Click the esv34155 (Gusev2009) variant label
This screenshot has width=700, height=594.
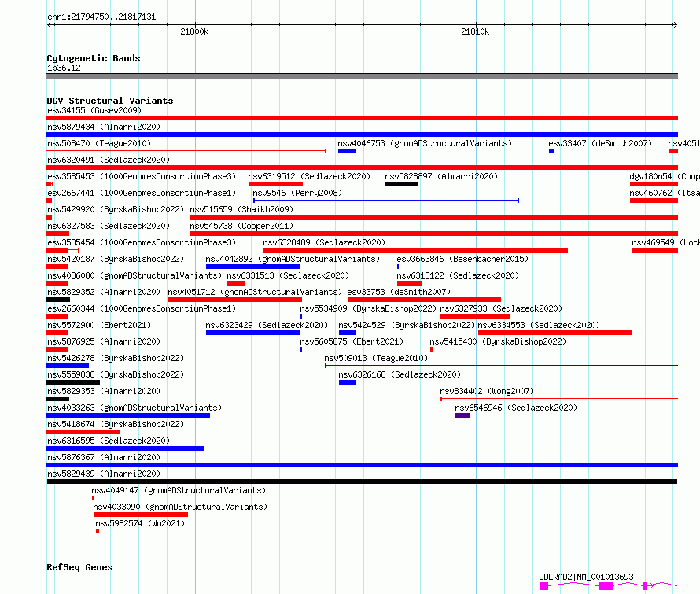pos(94,110)
